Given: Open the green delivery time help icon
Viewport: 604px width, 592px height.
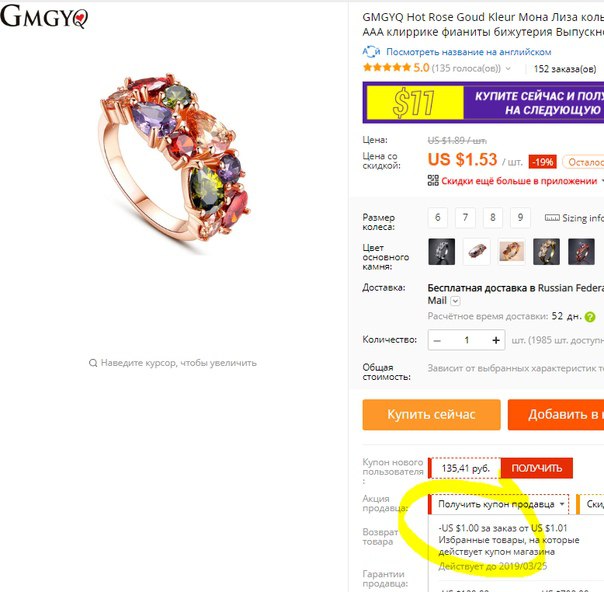Looking at the screenshot, I should 590,317.
